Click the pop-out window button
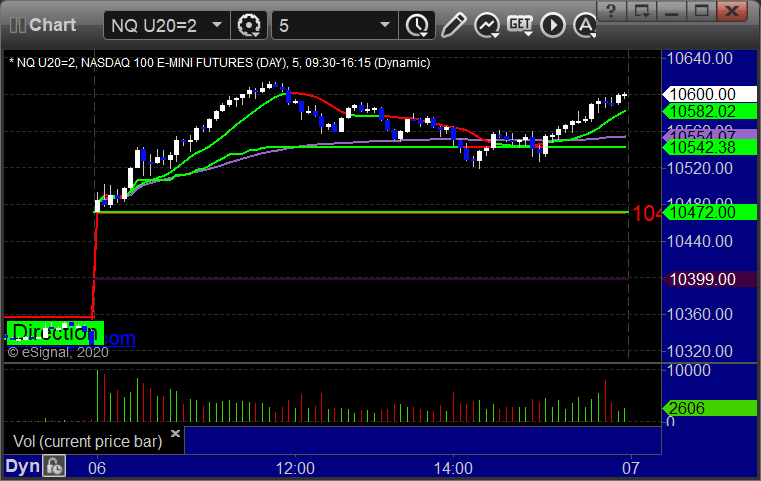Viewport: 761px width, 481px height. tap(642, 11)
